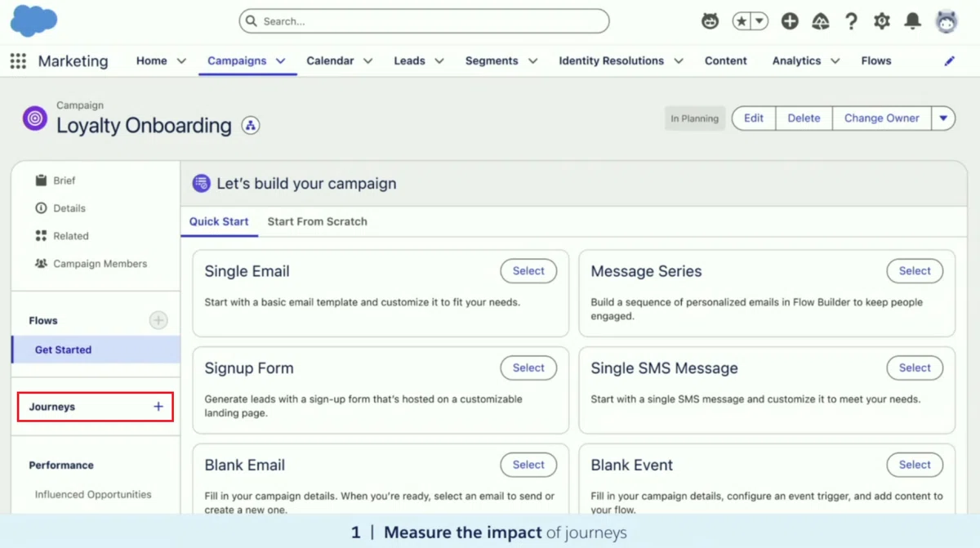
Task: Click the Edit button
Action: (754, 118)
